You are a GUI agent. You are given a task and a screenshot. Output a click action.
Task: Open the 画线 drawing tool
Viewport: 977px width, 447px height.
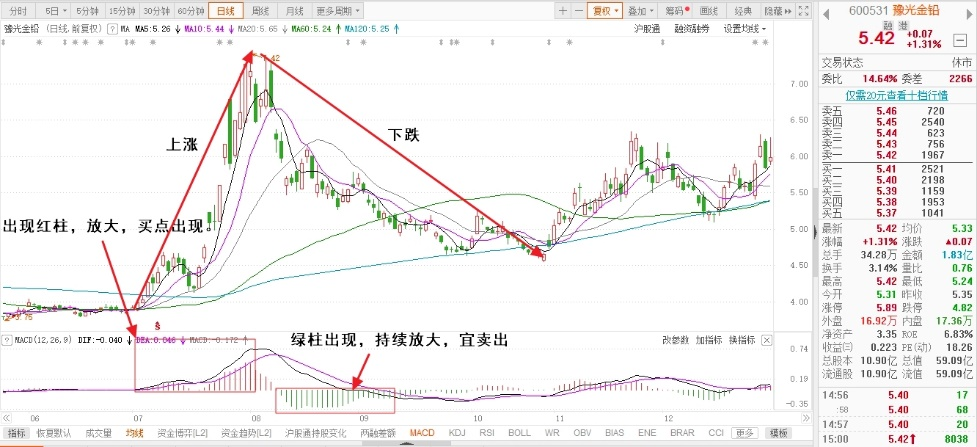[709, 11]
